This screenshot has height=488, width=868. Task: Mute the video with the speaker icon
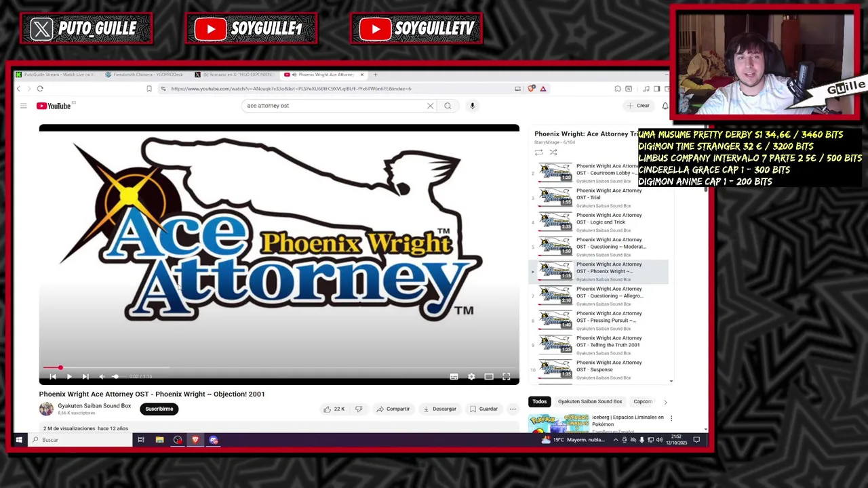[102, 376]
